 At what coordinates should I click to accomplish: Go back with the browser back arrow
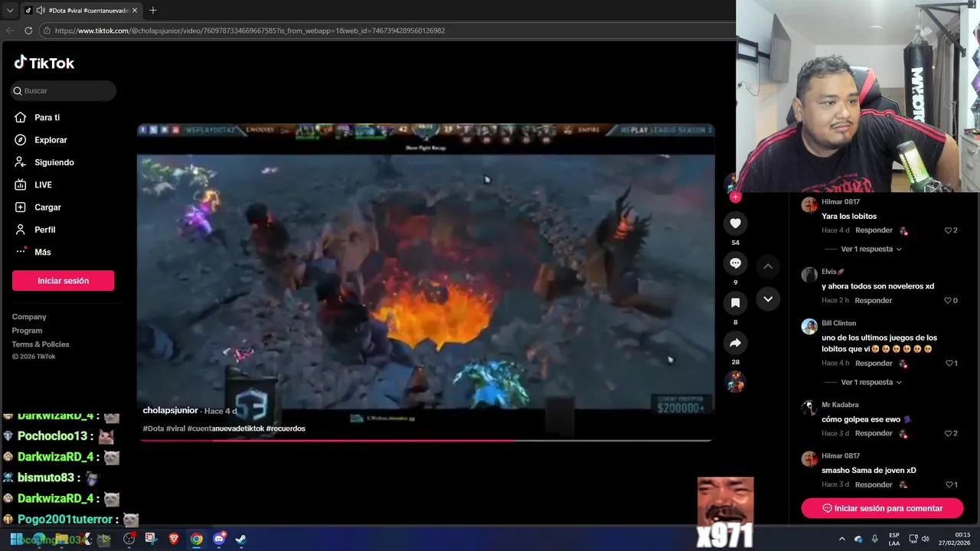click(x=10, y=31)
